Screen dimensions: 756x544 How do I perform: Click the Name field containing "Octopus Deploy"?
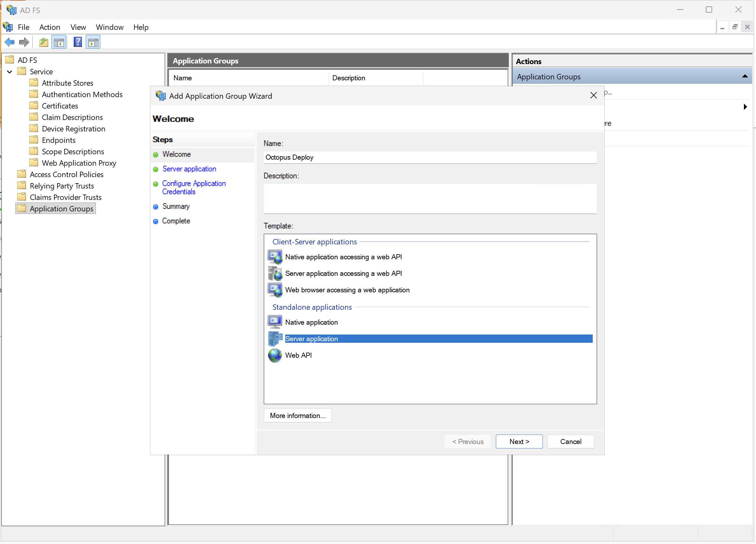click(x=430, y=157)
